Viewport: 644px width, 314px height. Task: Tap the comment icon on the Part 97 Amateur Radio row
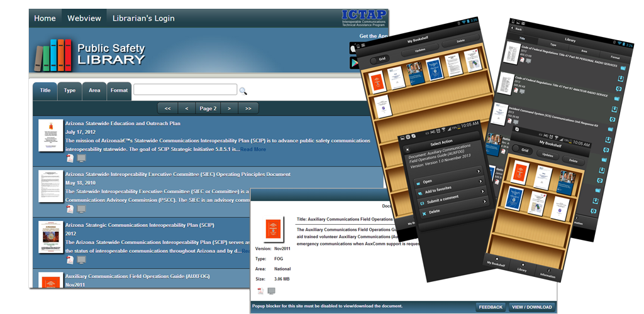pyautogui.click(x=613, y=119)
